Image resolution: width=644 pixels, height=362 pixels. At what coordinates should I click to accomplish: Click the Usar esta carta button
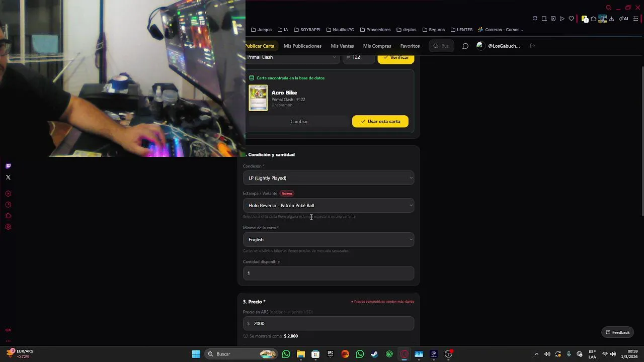click(x=380, y=121)
